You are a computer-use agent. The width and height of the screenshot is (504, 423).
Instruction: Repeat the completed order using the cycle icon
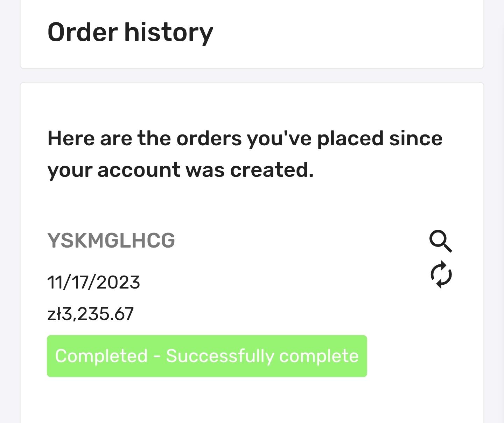click(441, 275)
